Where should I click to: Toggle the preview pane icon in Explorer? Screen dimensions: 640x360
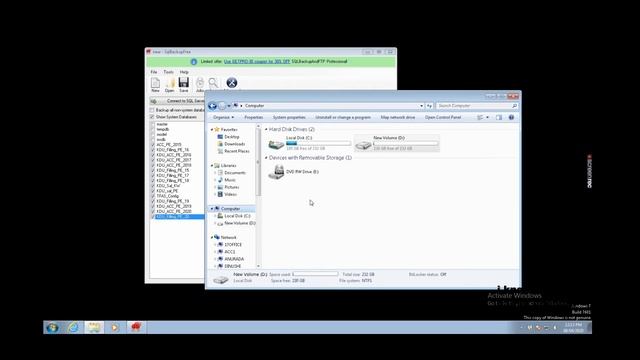click(499, 118)
